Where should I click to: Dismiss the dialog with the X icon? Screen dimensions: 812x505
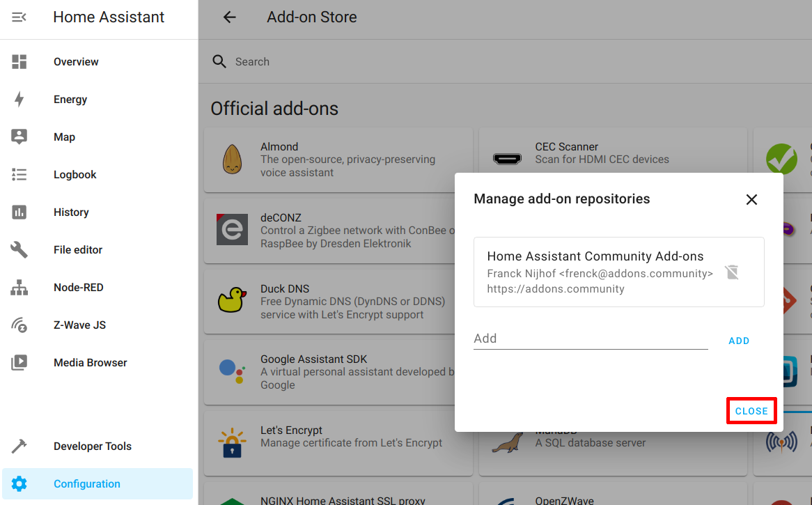click(x=751, y=199)
